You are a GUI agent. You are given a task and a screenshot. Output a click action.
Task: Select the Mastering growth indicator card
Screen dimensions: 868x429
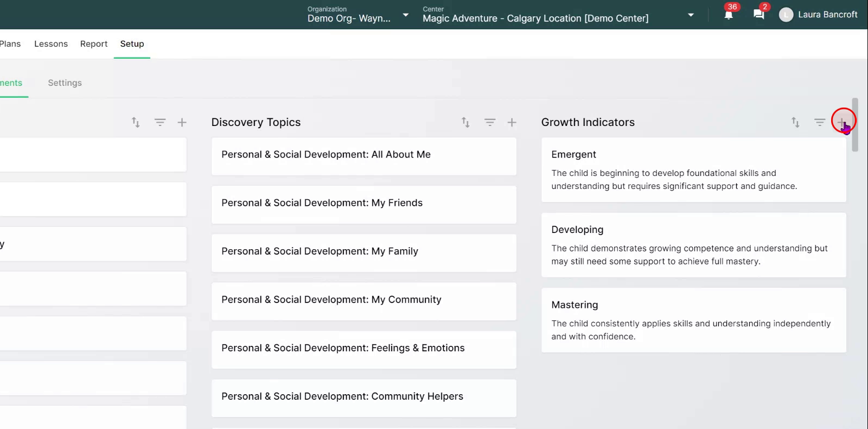(x=693, y=320)
